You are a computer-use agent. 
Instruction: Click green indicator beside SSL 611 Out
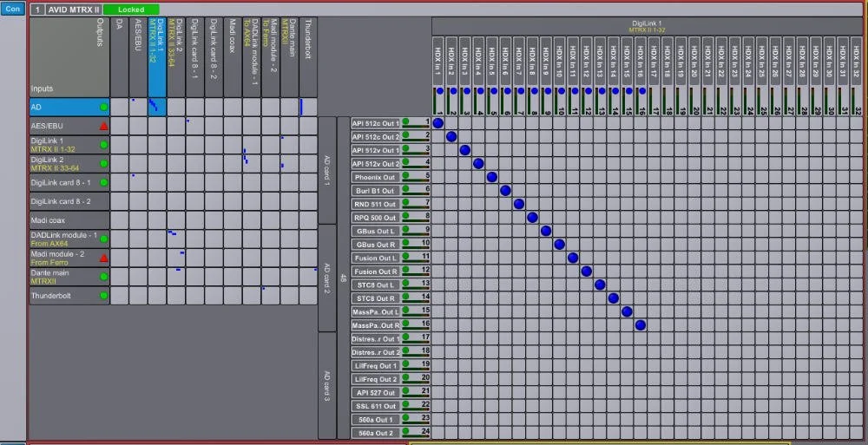click(x=405, y=405)
